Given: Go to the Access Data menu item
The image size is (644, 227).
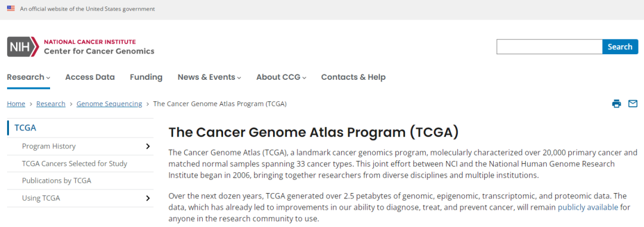Looking at the screenshot, I should click(x=90, y=77).
